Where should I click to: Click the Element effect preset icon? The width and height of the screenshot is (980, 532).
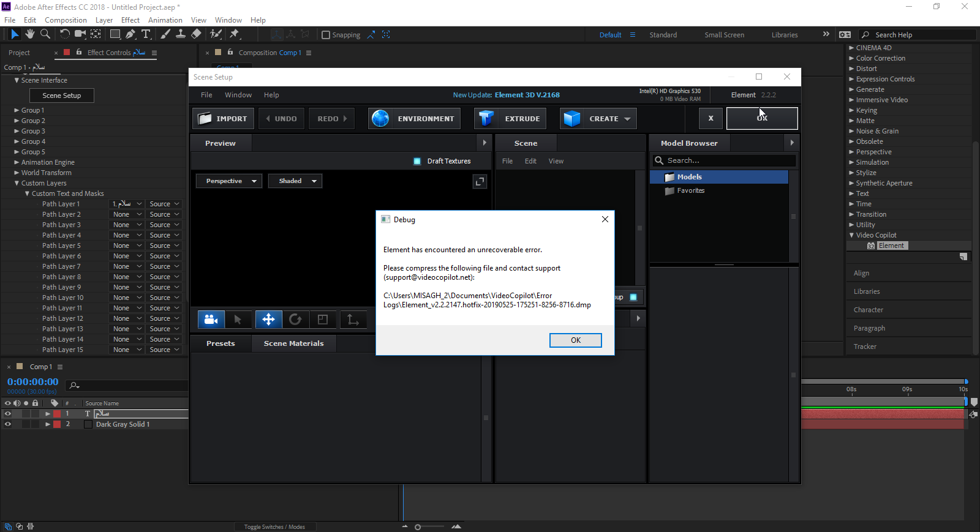point(870,245)
